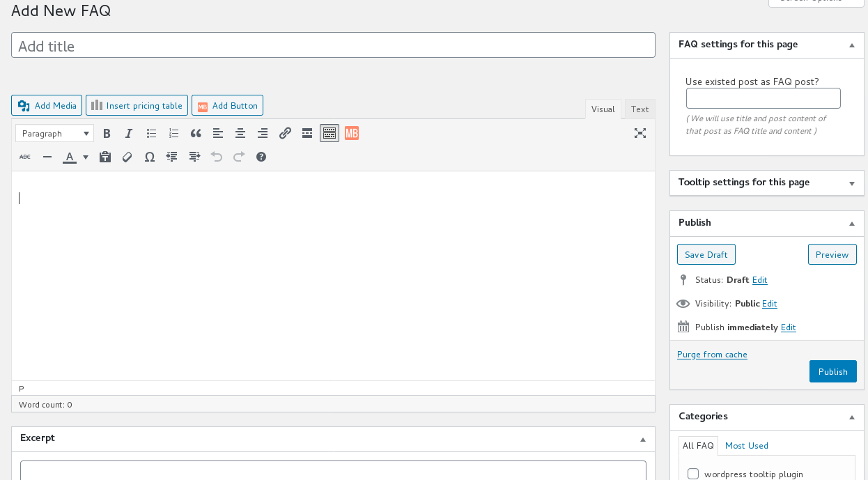Check the wordpress tooltip plugin category

[x=693, y=474]
